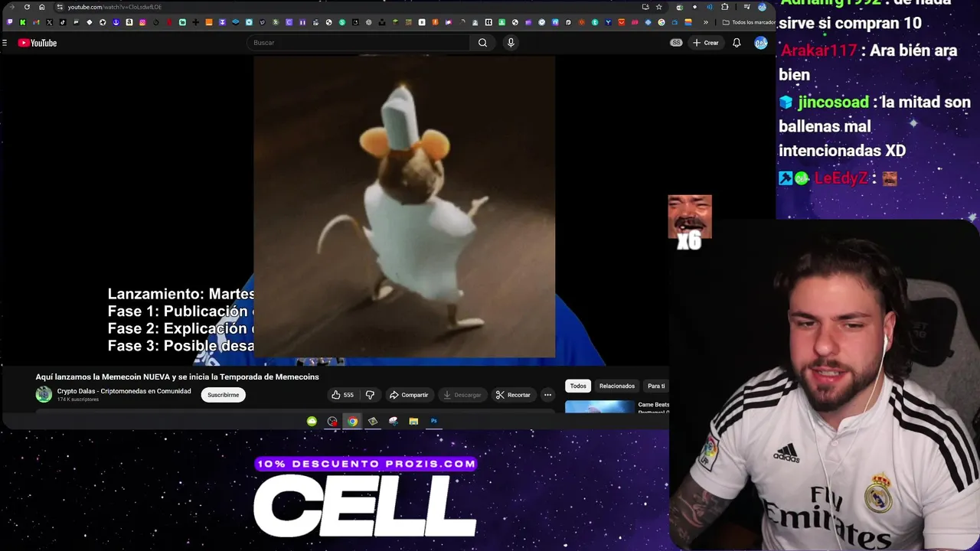Click the browser home button
Screen dimensions: 980x551
[41, 7]
